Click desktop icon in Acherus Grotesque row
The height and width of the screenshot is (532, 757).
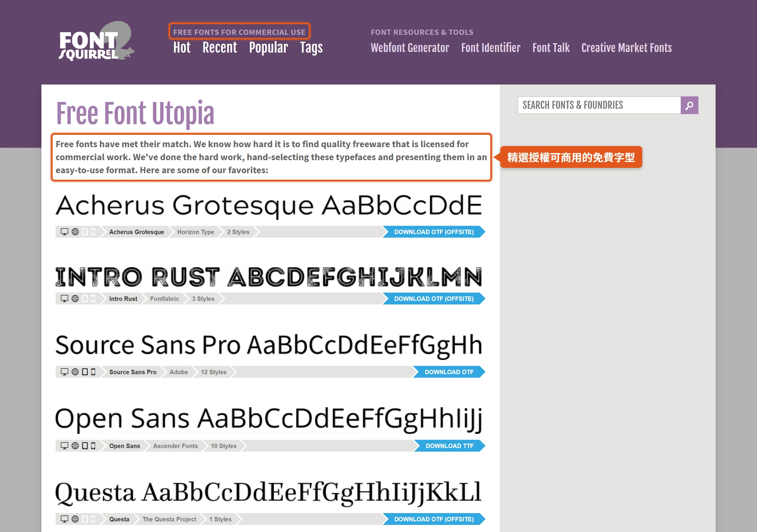64,232
